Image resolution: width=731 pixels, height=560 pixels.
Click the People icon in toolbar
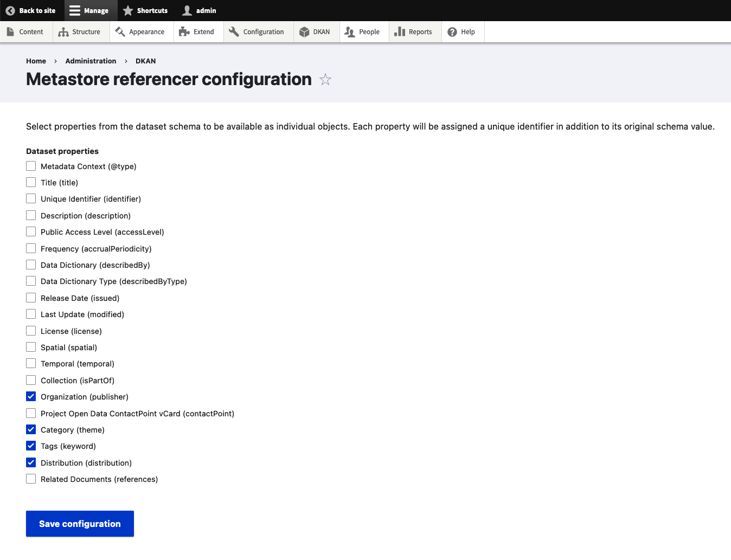coord(350,32)
